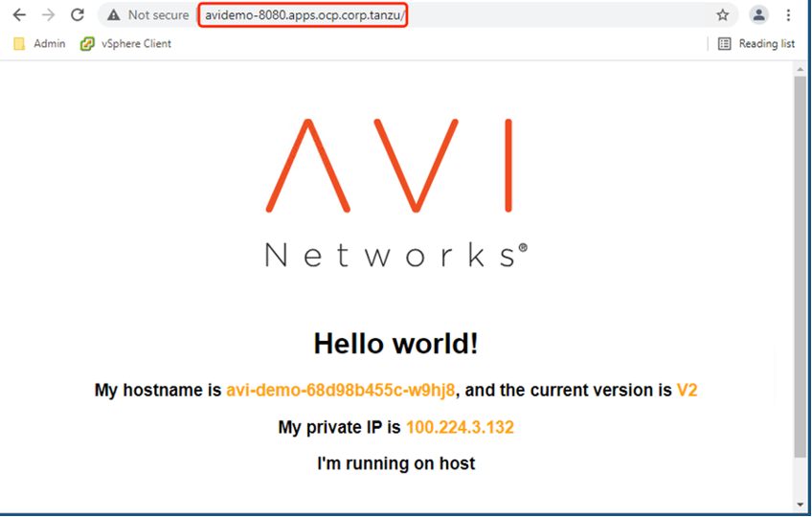This screenshot has width=812, height=517.
Task: Click the vertical scrollbar thumb
Action: click(801, 267)
